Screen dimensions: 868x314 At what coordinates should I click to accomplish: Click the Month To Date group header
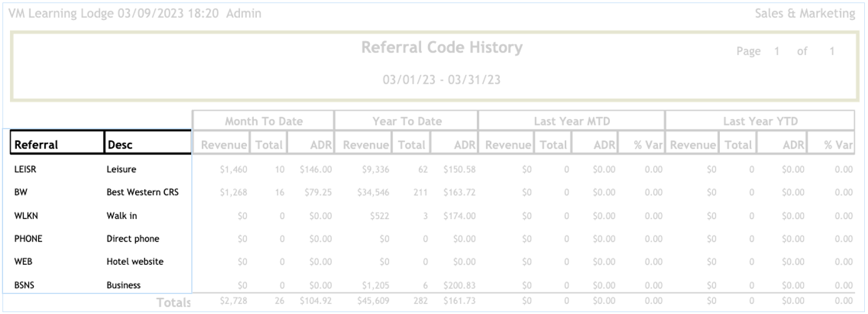pyautogui.click(x=263, y=121)
